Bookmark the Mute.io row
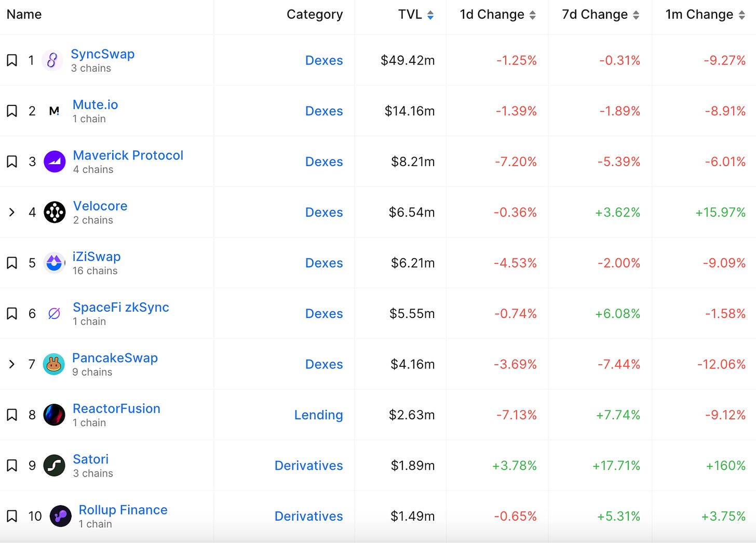The width and height of the screenshot is (756, 543). (12, 111)
